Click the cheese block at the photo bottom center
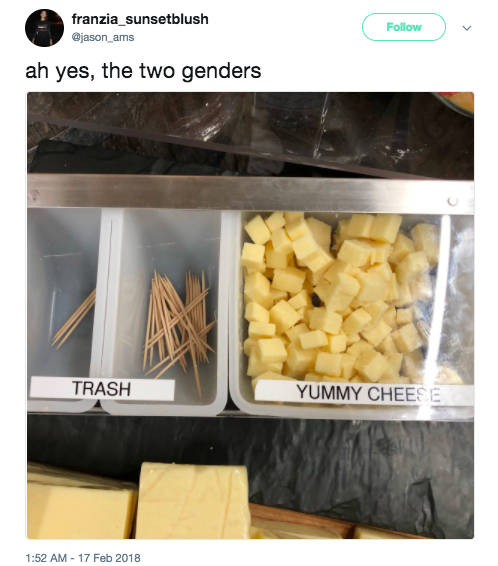The width and height of the screenshot is (498, 566). [193, 501]
